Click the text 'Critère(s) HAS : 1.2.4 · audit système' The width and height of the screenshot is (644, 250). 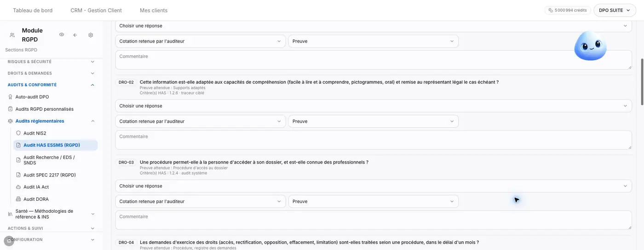(x=173, y=173)
